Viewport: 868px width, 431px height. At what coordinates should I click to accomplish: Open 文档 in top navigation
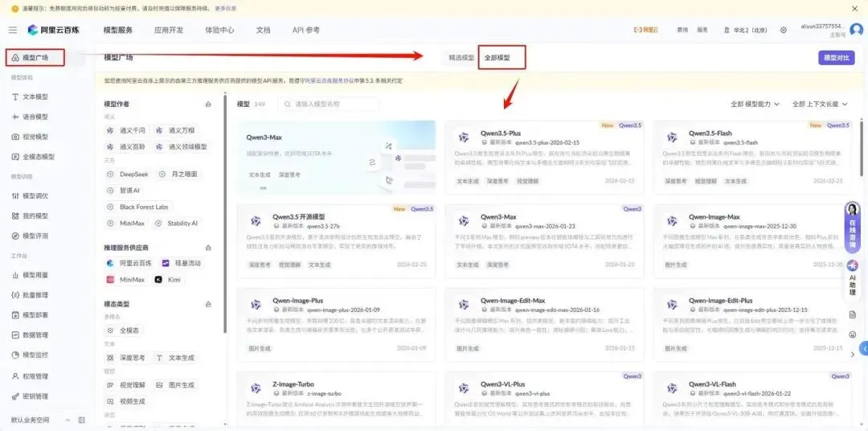pos(263,30)
